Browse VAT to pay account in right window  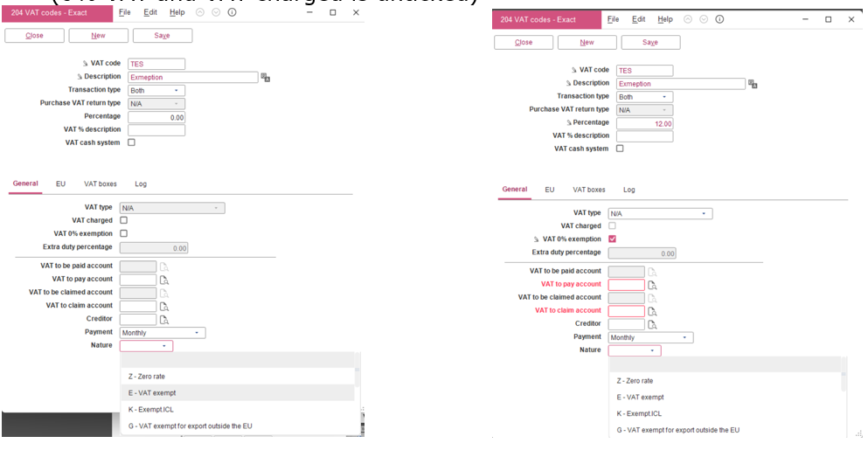click(652, 285)
